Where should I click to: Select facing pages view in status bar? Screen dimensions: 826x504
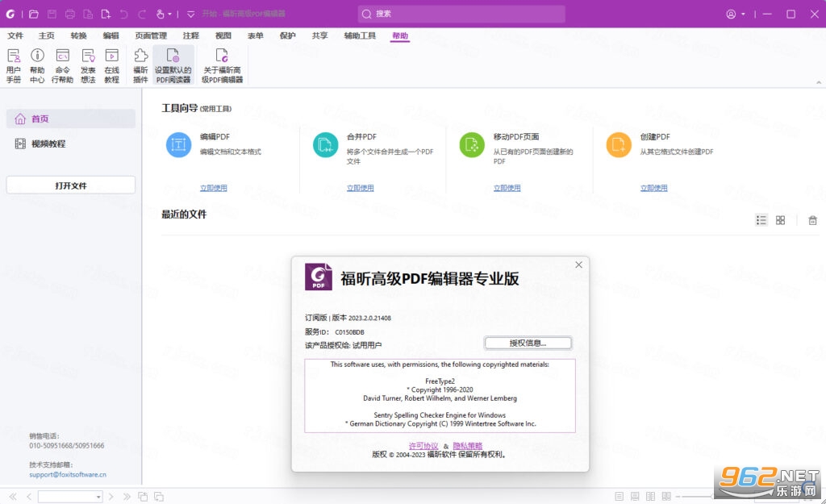tap(651, 497)
